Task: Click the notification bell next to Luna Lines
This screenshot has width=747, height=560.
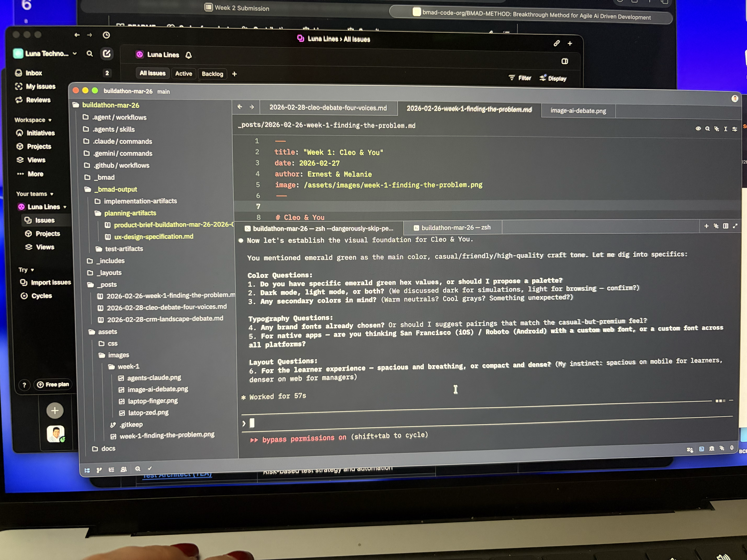Action: pyautogui.click(x=189, y=55)
